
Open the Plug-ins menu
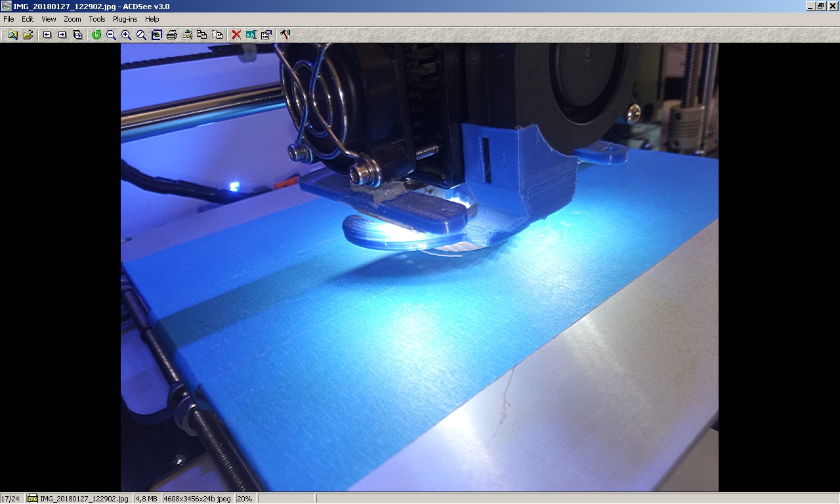point(125,19)
